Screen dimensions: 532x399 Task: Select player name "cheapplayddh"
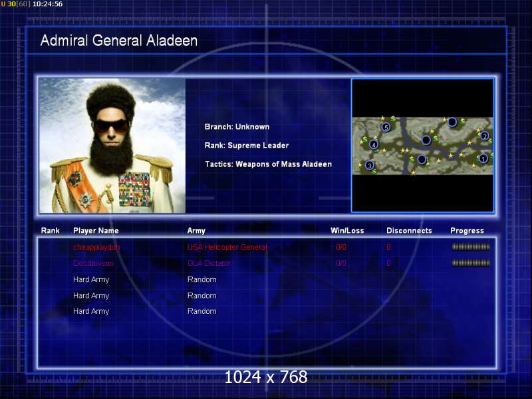(96, 247)
